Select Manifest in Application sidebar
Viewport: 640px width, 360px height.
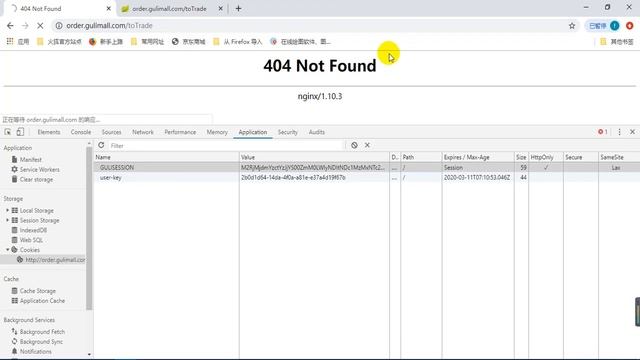(31, 160)
